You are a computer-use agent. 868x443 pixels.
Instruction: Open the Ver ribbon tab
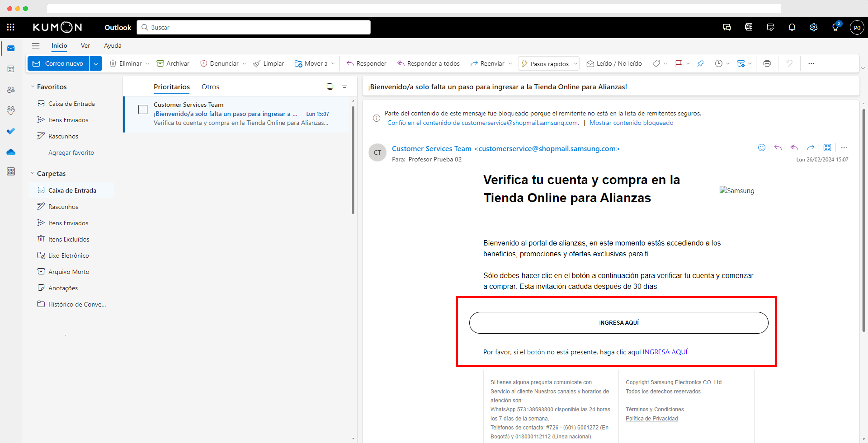[x=85, y=46]
